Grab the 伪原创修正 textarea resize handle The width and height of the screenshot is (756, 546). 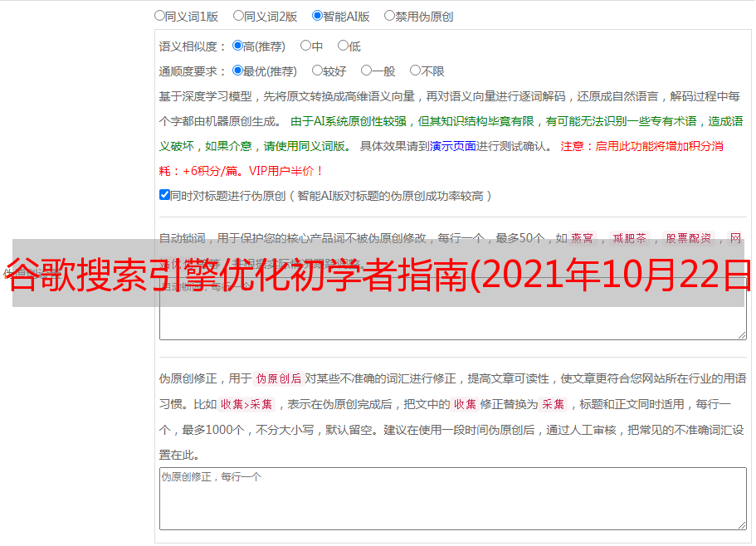pos(742,526)
